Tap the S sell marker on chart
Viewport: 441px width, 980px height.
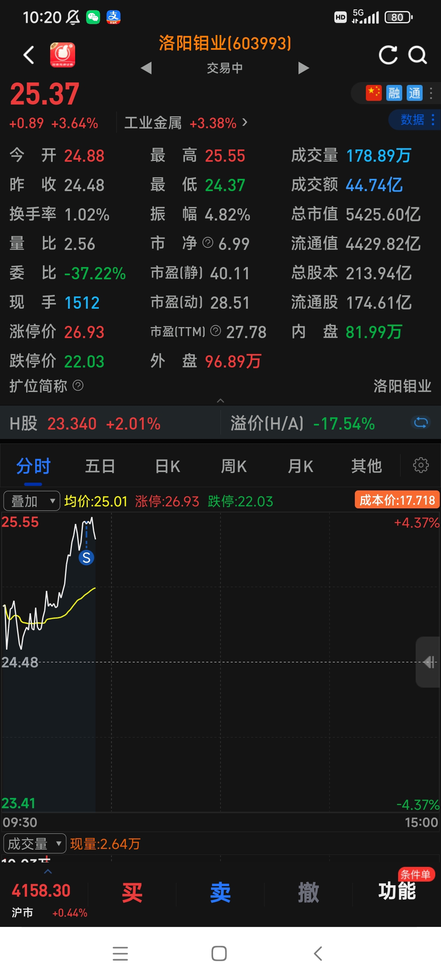point(86,557)
